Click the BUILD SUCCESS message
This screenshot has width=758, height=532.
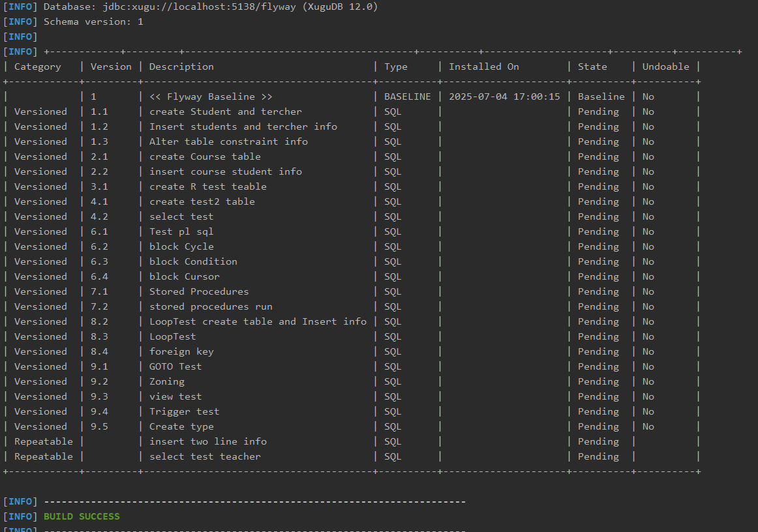click(x=82, y=516)
